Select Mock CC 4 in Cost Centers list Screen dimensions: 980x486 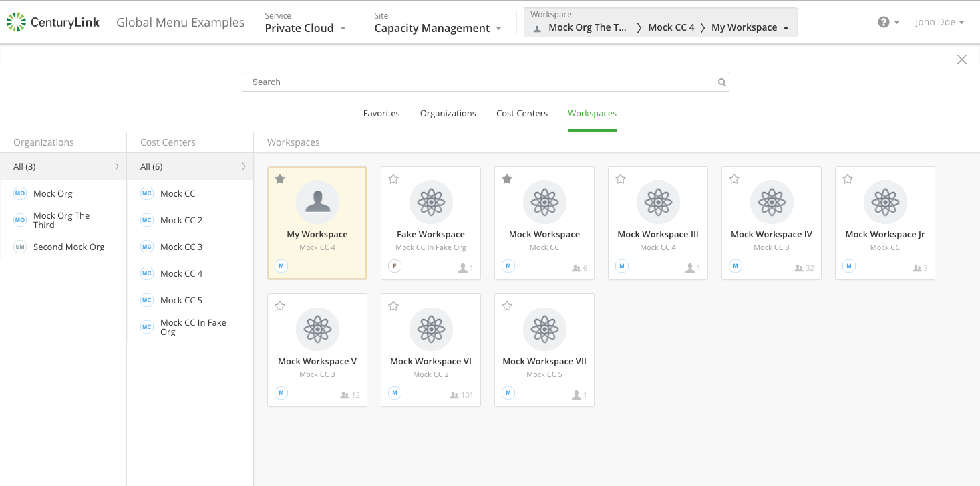coord(190,273)
